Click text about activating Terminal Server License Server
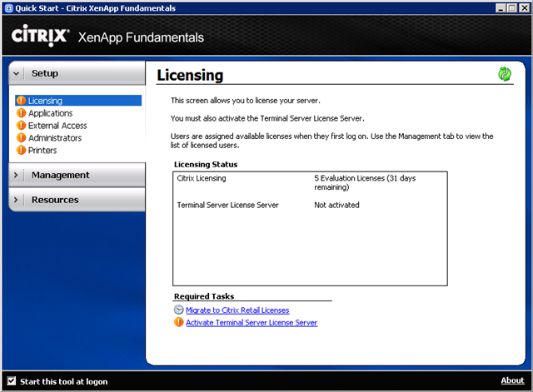 [x=267, y=118]
